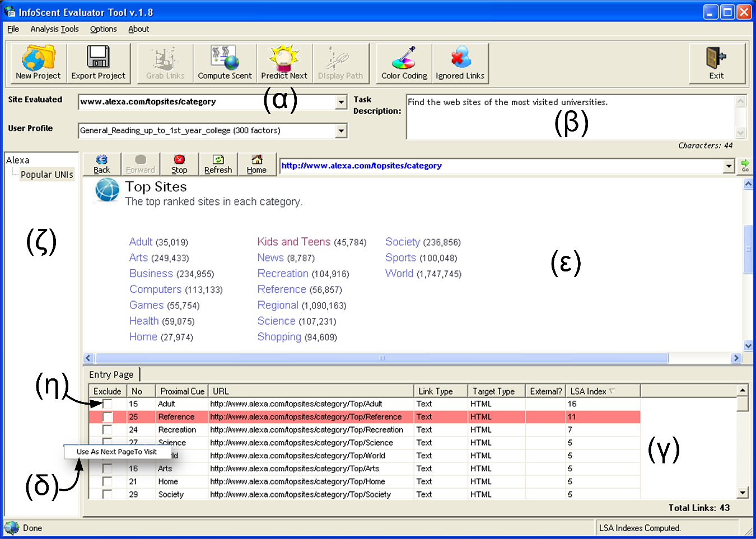This screenshot has width=756, height=539.
Task: Check Exclude for the Adult row
Action: tap(107, 404)
